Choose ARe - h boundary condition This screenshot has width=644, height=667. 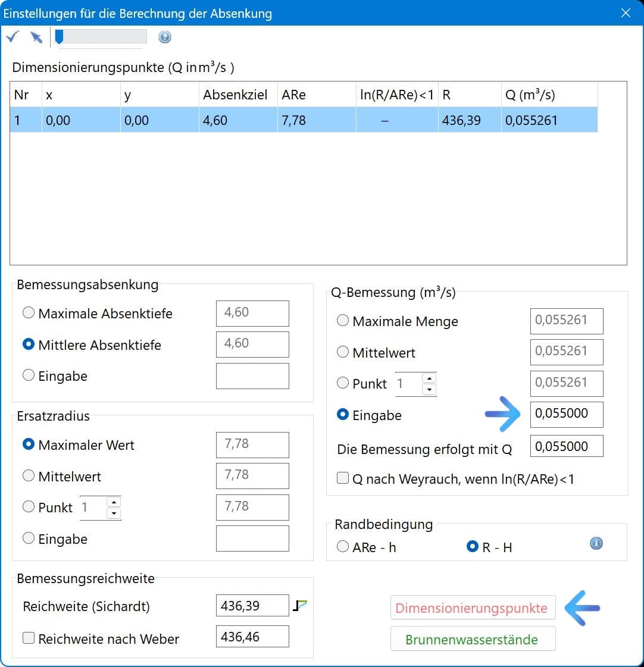pyautogui.click(x=343, y=547)
